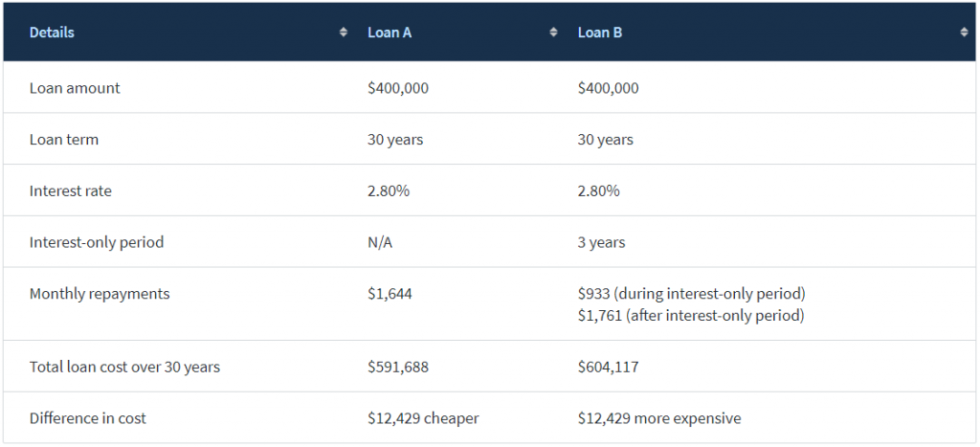The height and width of the screenshot is (447, 980).
Task: Click the $604,117 total cost cell
Action: point(609,367)
